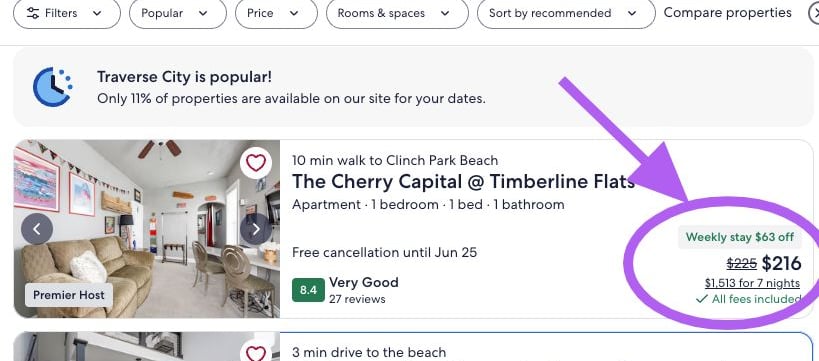Save The Cherry Capital with the heart icon
Viewport: 819px width, 361px height.
(x=256, y=163)
